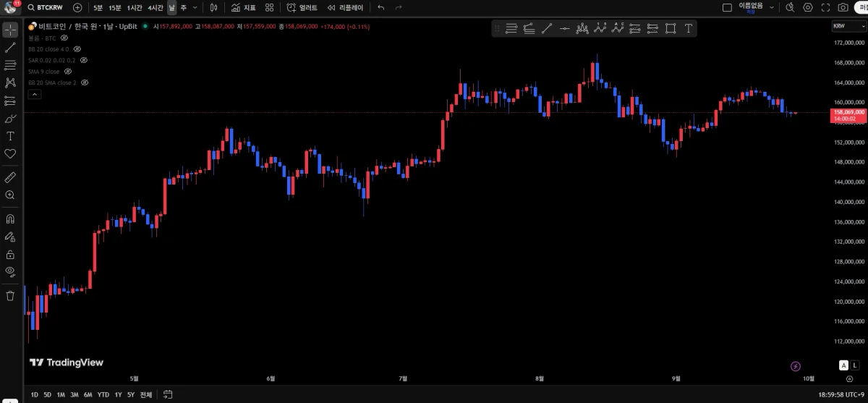This screenshot has width=868, height=403.
Task: Open the ruler measure tool
Action: coord(10,177)
